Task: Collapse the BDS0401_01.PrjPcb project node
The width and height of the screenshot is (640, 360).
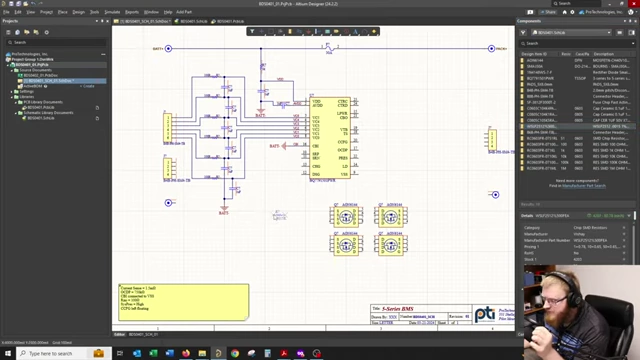Action: pos(8,65)
